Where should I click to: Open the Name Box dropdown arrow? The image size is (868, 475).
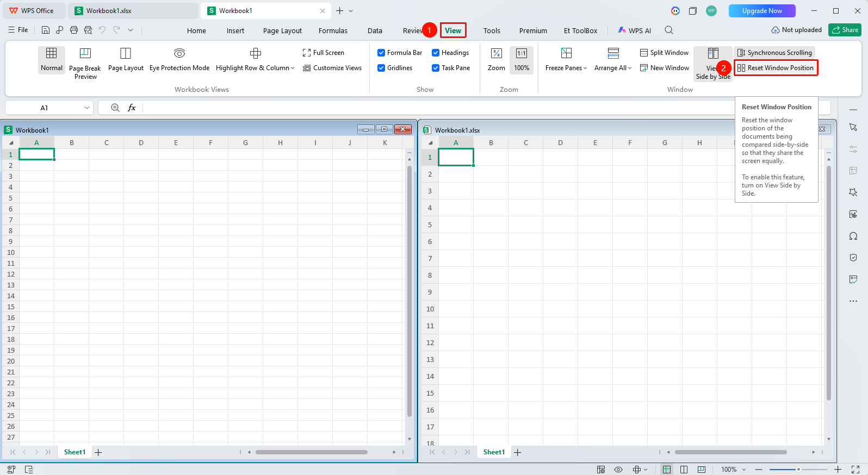(x=87, y=108)
